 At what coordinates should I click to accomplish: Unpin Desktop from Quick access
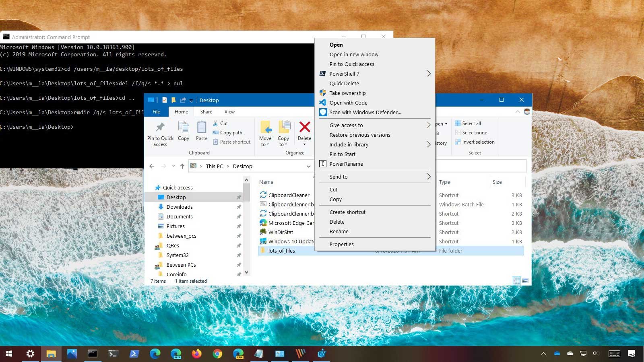click(x=239, y=197)
